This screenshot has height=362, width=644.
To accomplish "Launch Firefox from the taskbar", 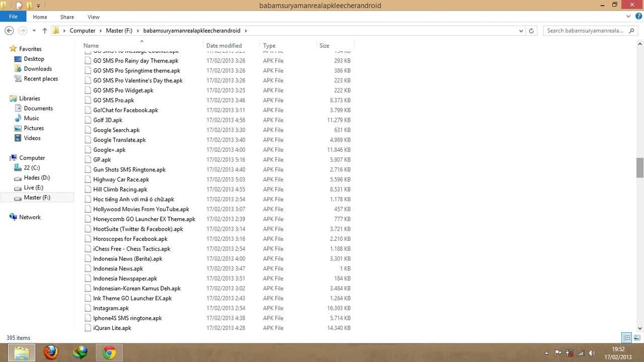I will pos(50,353).
